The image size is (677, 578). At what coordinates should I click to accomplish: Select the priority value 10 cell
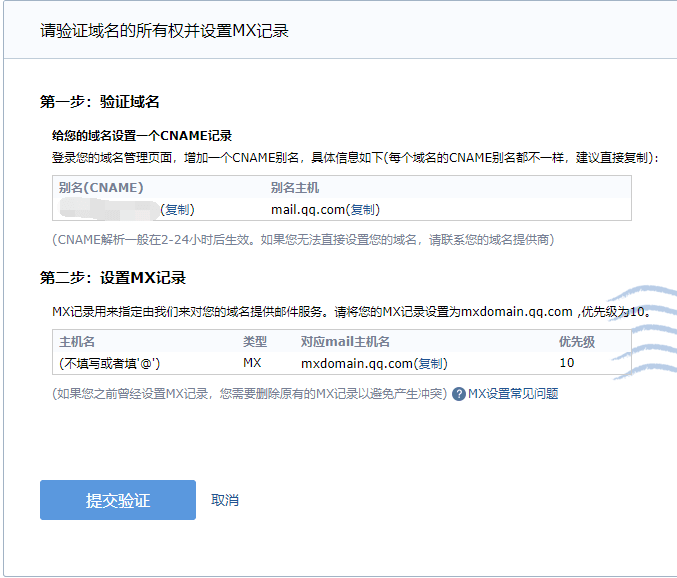coord(567,363)
